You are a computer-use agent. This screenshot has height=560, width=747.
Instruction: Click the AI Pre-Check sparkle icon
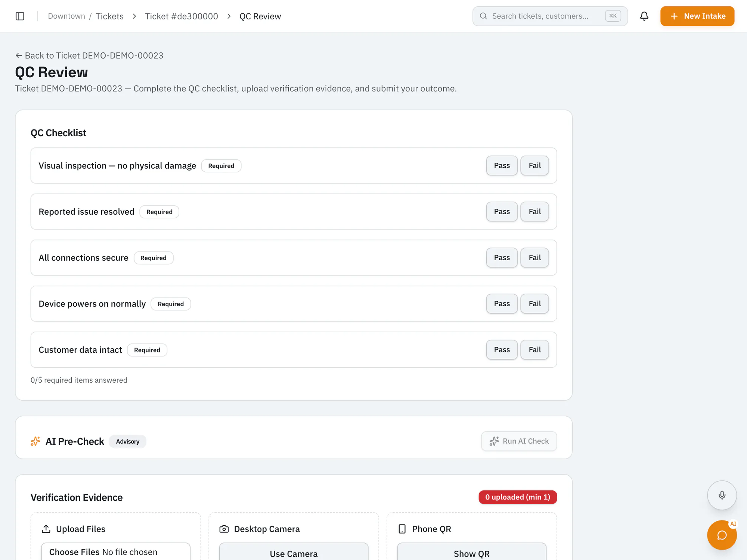coord(35,441)
